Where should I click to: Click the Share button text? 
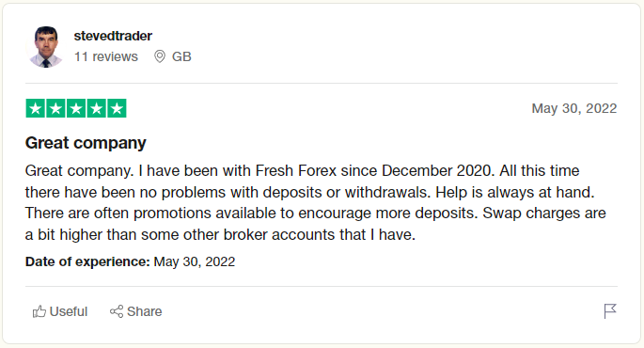tap(144, 311)
